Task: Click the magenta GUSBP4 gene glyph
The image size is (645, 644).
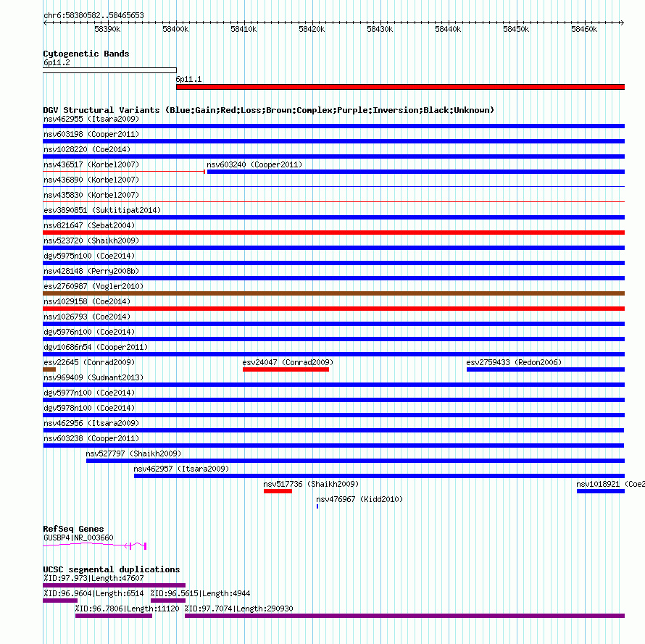Action: (95, 545)
